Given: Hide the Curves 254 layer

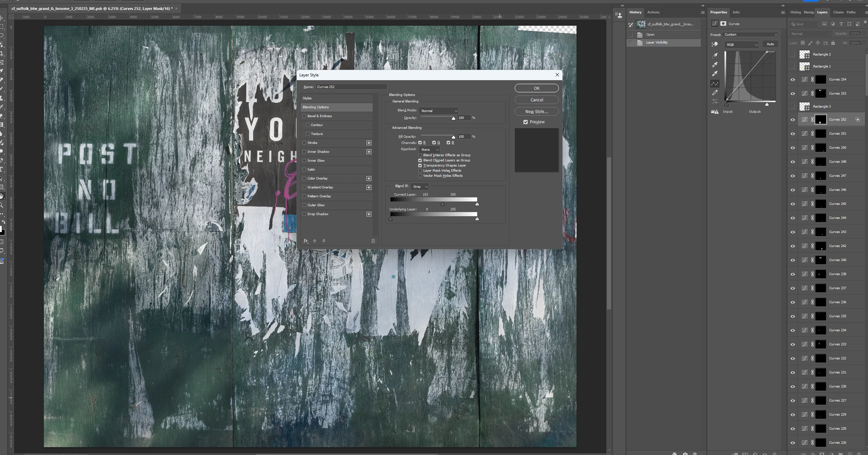Looking at the screenshot, I should click(793, 79).
